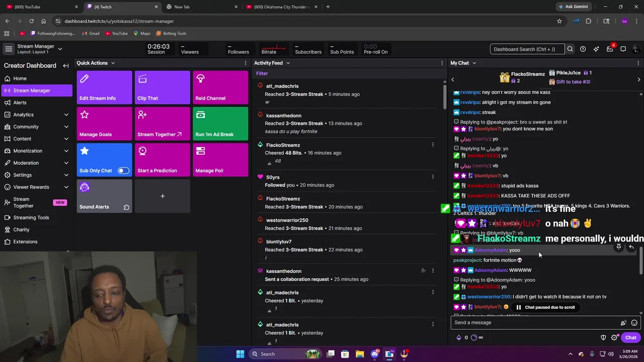
Task: Open Charity in the sidebar
Action: tap(36, 230)
